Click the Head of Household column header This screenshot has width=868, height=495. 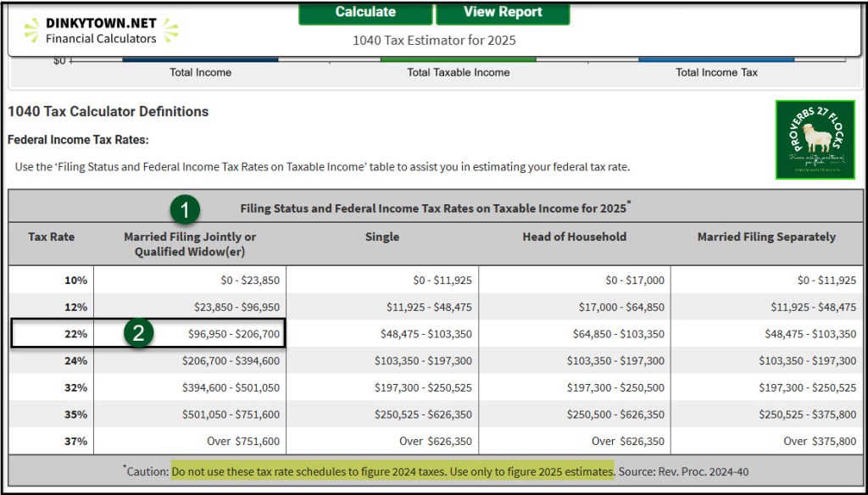575,237
